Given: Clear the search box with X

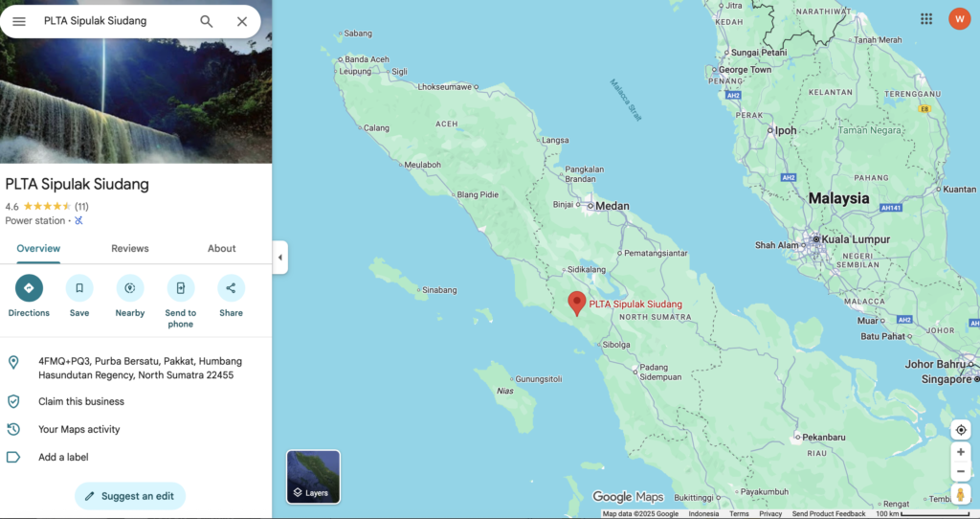Looking at the screenshot, I should (242, 21).
